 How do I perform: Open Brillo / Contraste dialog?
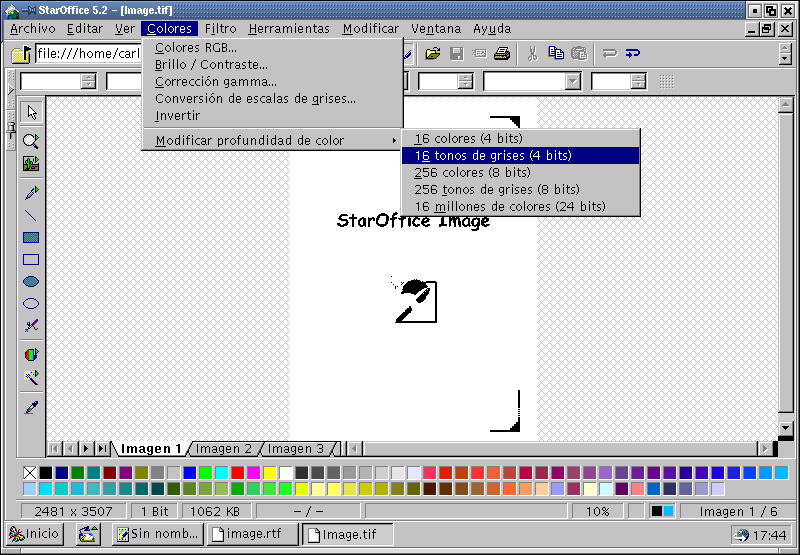(211, 65)
